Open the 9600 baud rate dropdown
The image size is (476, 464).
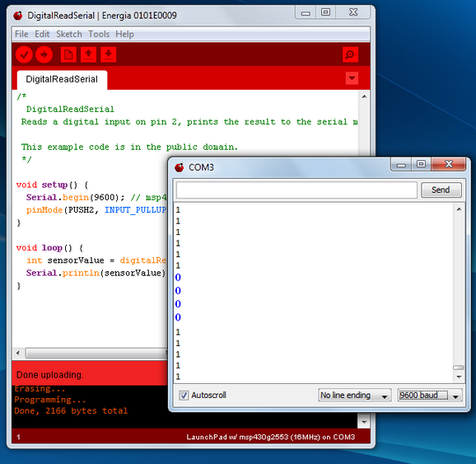pyautogui.click(x=430, y=396)
